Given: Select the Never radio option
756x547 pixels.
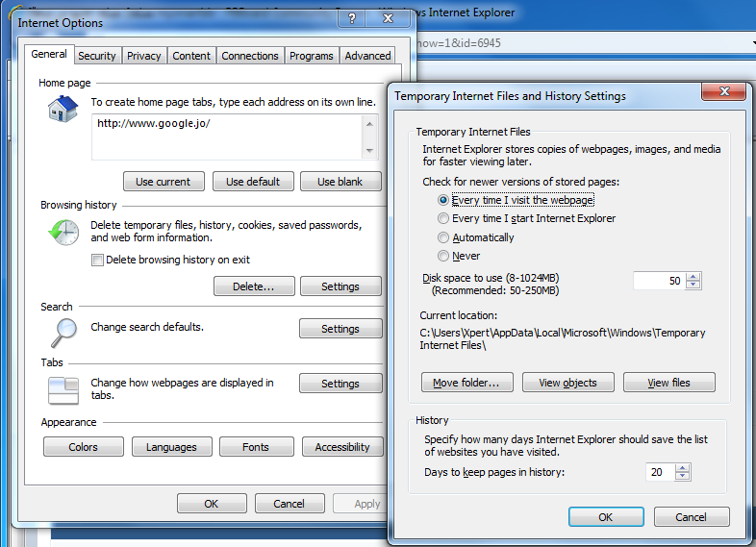Looking at the screenshot, I should click(443, 256).
